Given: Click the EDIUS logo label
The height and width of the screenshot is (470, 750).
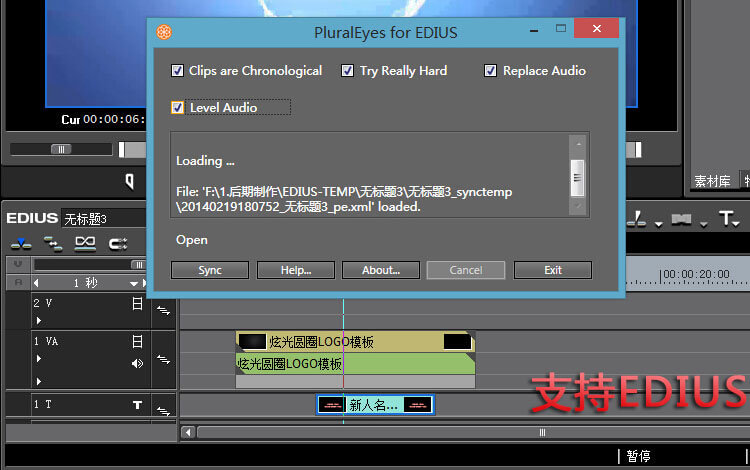Looking at the screenshot, I should [x=32, y=218].
